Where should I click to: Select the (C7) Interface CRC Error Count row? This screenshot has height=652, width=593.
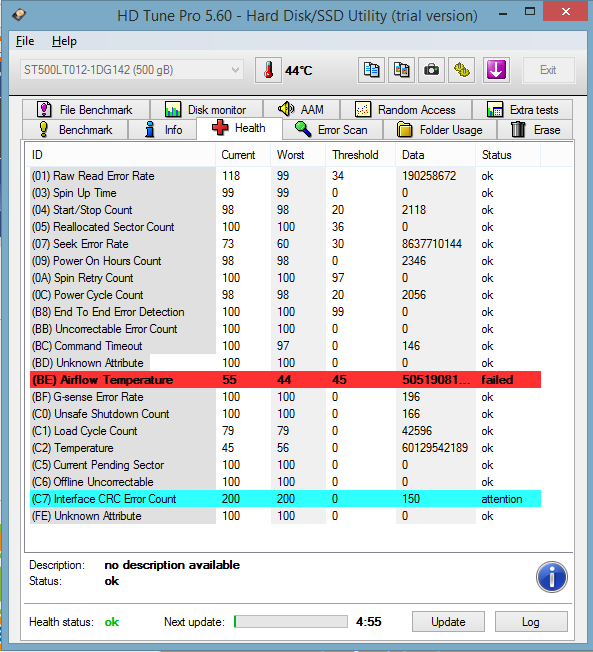pyautogui.click(x=285, y=499)
